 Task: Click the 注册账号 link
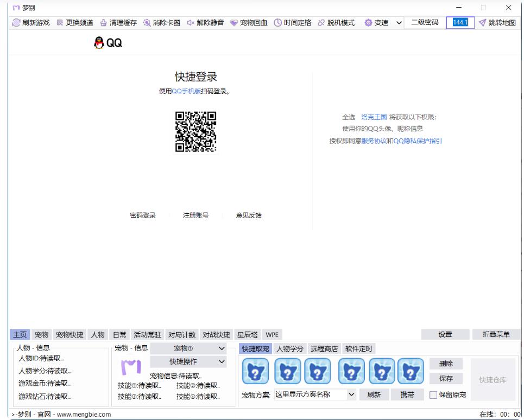click(196, 215)
